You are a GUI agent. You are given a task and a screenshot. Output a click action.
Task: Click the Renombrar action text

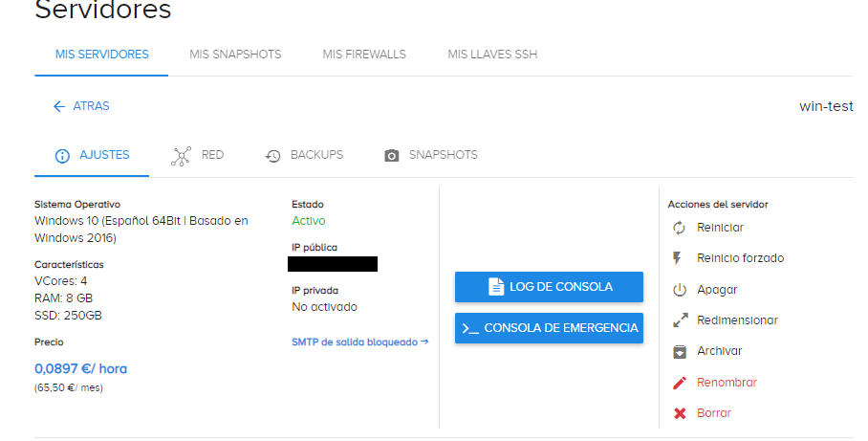point(727,383)
